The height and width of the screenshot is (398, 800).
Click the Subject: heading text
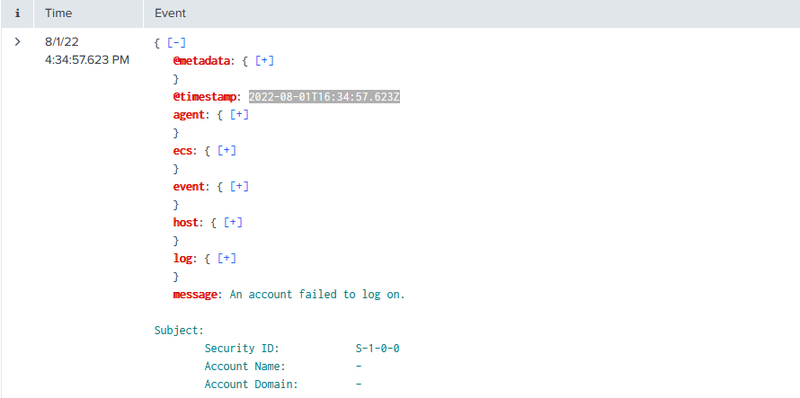point(179,330)
